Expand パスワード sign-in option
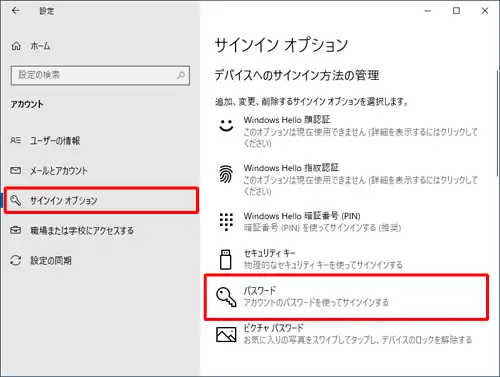 (x=347, y=297)
